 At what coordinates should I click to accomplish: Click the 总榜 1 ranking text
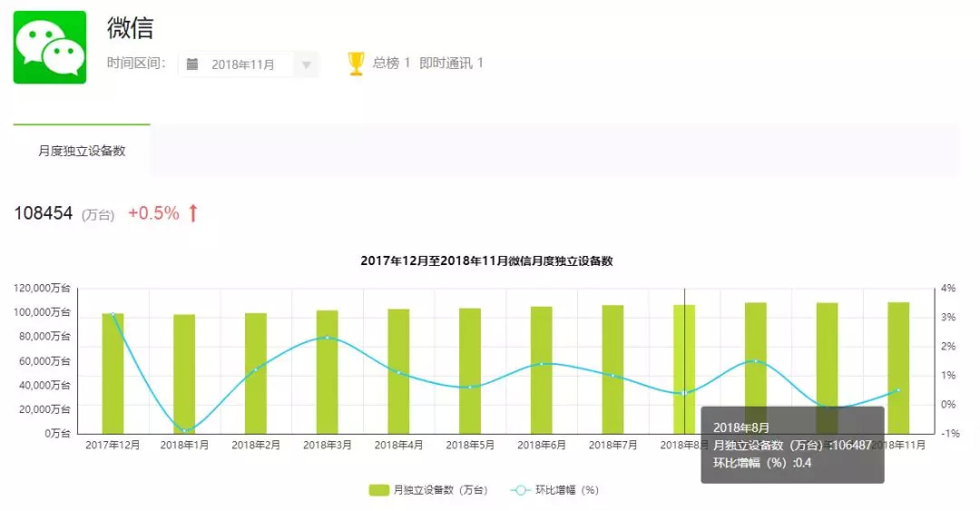tap(391, 63)
